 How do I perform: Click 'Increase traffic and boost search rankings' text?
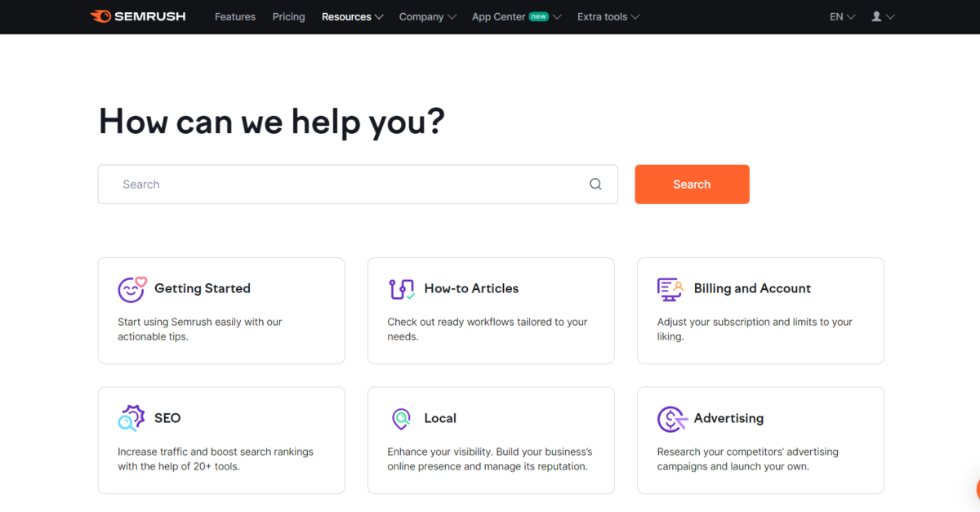click(x=216, y=459)
